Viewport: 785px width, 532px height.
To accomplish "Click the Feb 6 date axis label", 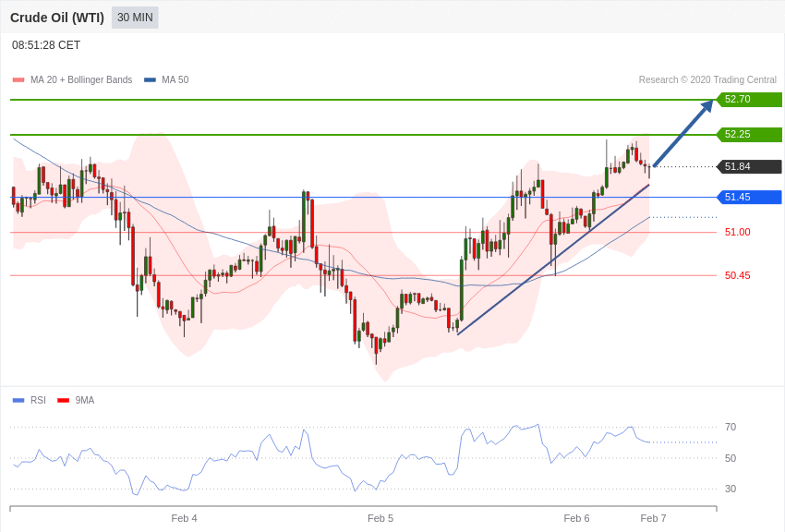I will [576, 518].
